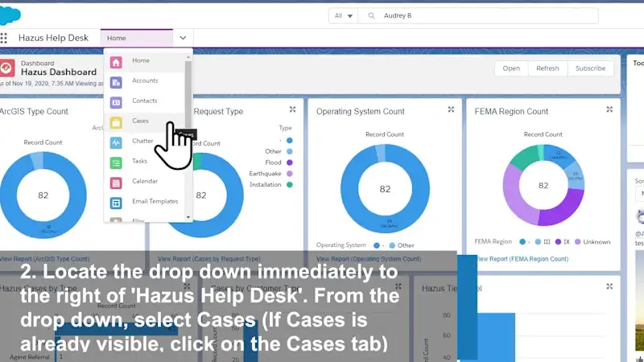Click the search magnifier icon
The height and width of the screenshot is (362, 644).
pyautogui.click(x=371, y=15)
